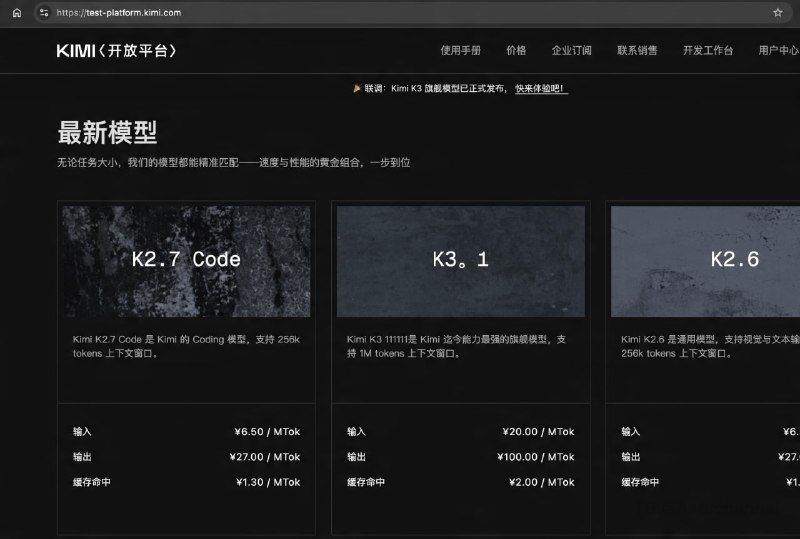This screenshot has width=800, height=539.
Task: Click the K2.6 card image
Action: (x=706, y=261)
